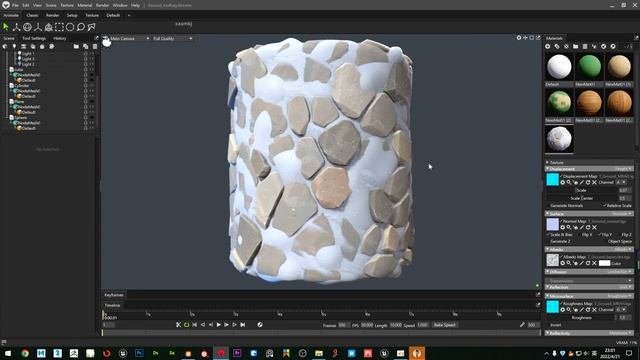
Task: Activate the scale gizmo tool beside rotate
Action: 38,27
